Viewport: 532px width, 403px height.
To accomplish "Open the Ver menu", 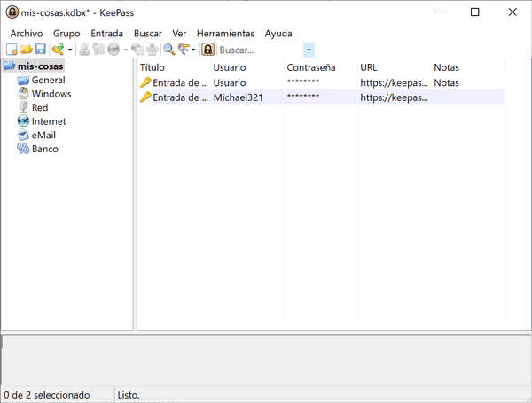I will click(x=179, y=34).
